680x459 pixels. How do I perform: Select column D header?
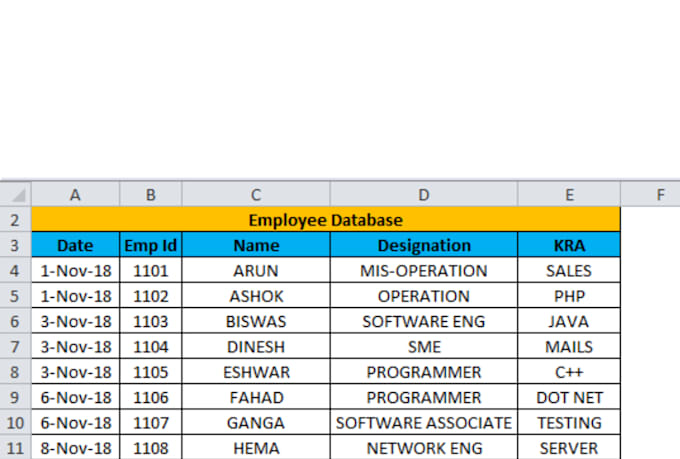pos(424,195)
